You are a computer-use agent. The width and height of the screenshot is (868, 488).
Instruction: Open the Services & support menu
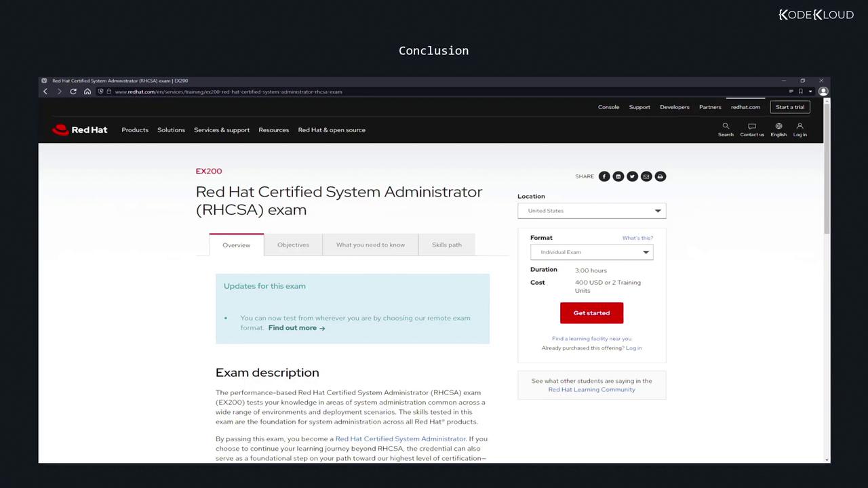click(222, 130)
